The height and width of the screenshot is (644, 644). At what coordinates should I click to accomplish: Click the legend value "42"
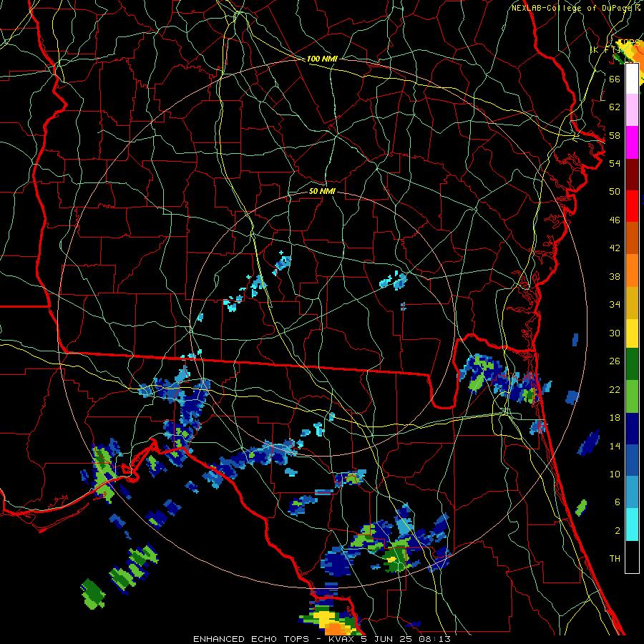point(615,248)
